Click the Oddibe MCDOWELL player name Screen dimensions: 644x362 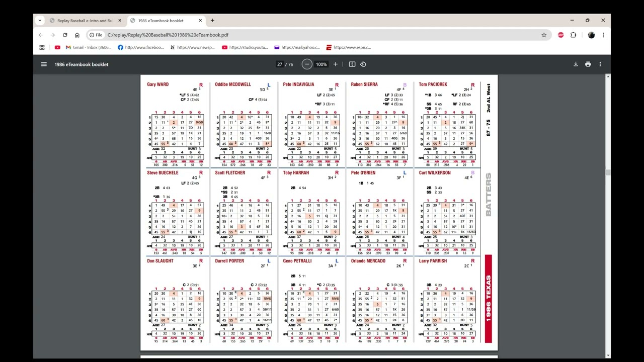click(233, 84)
